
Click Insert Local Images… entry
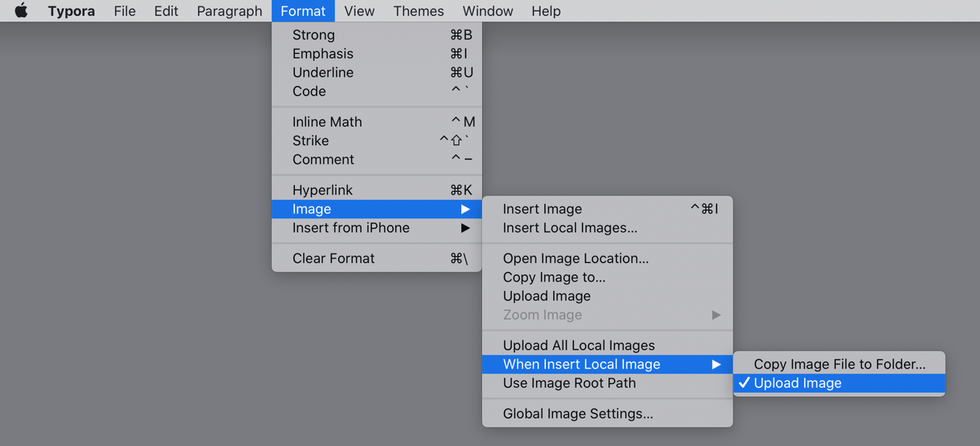tap(570, 228)
